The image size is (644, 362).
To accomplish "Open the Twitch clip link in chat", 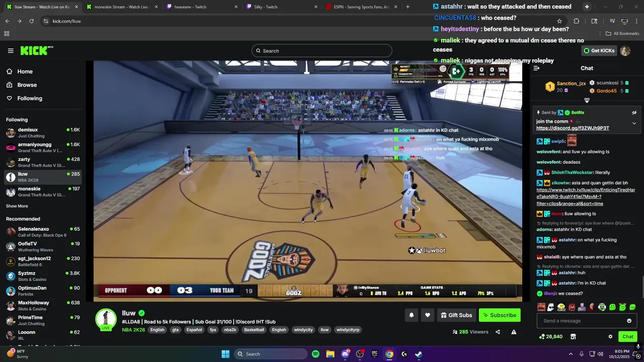I will pyautogui.click(x=586, y=197).
